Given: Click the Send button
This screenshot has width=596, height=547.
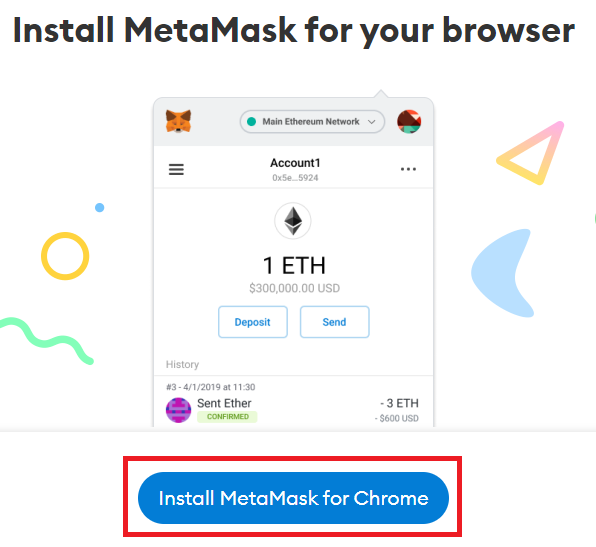Looking at the screenshot, I should 334,322.
